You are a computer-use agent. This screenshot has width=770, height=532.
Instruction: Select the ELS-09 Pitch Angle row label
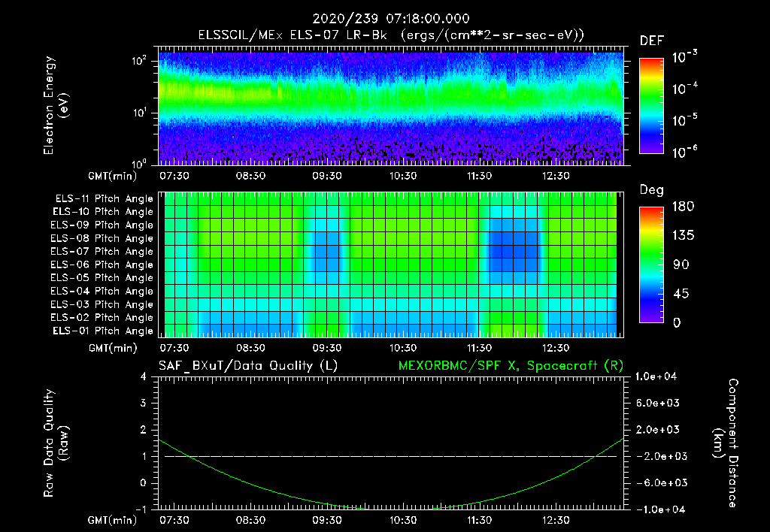tap(102, 225)
